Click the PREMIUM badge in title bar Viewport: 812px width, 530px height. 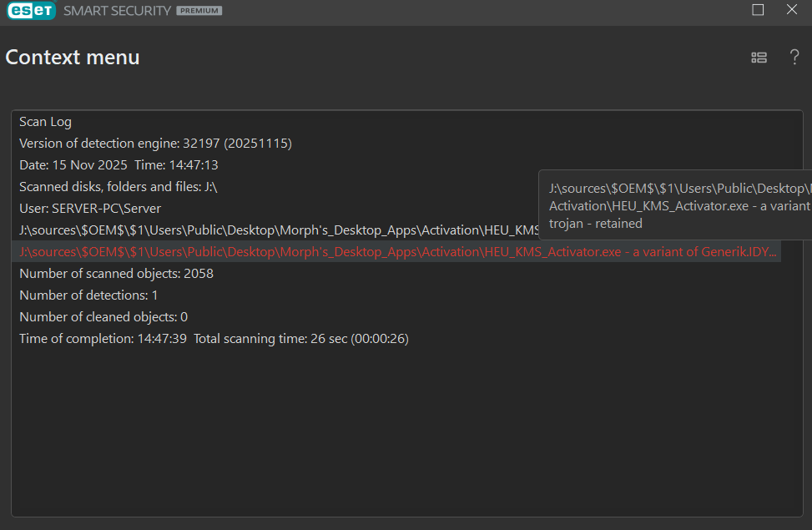(x=199, y=11)
